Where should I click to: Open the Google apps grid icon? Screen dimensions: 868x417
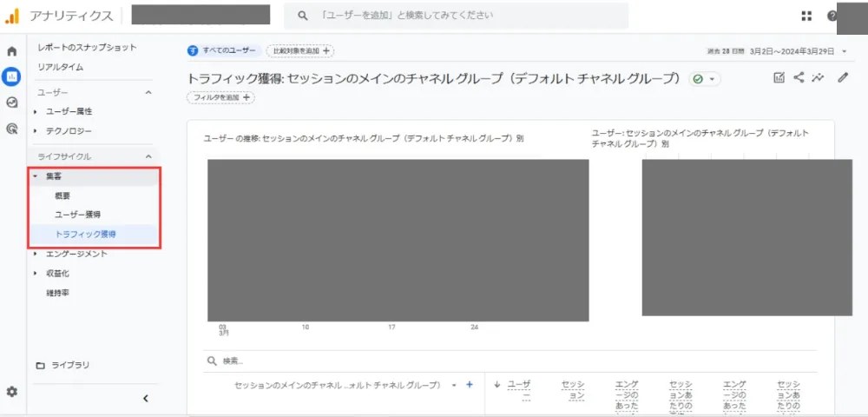click(x=806, y=16)
